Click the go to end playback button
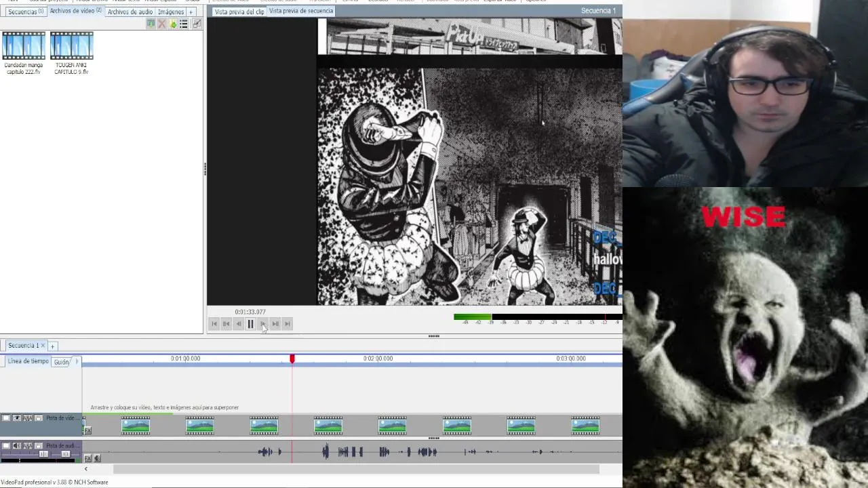This screenshot has width=868, height=488. [x=288, y=324]
